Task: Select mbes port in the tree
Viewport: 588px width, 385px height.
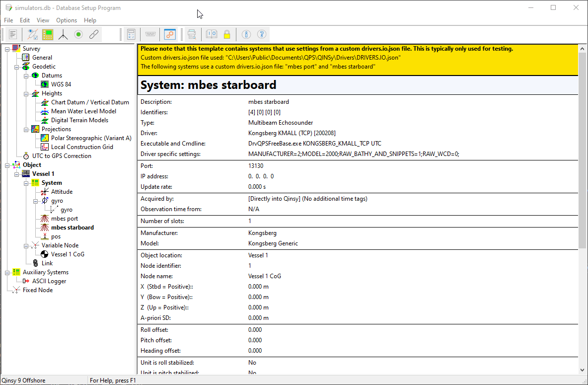Action: 64,219
